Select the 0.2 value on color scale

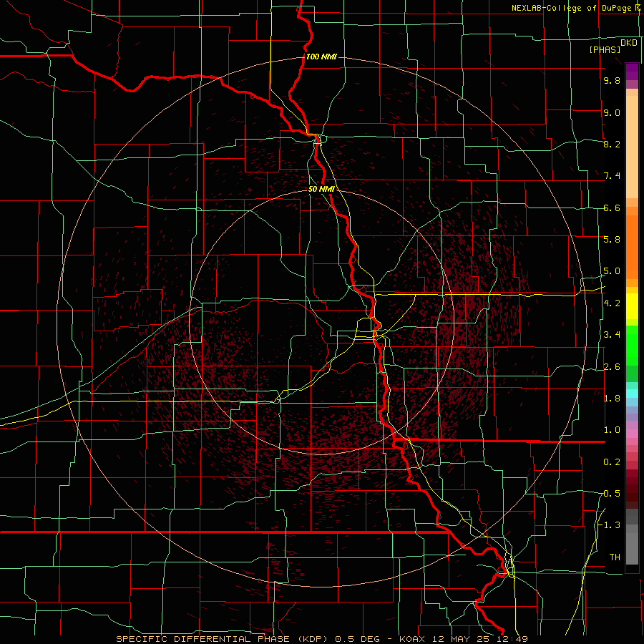pyautogui.click(x=612, y=462)
